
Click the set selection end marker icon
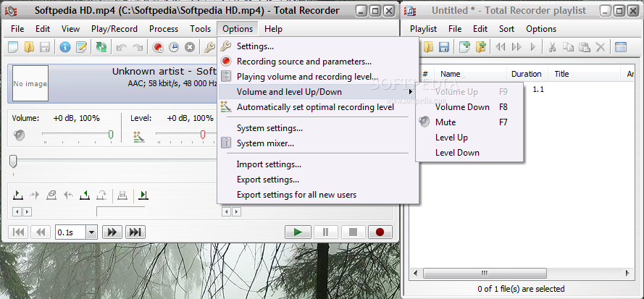85,195
